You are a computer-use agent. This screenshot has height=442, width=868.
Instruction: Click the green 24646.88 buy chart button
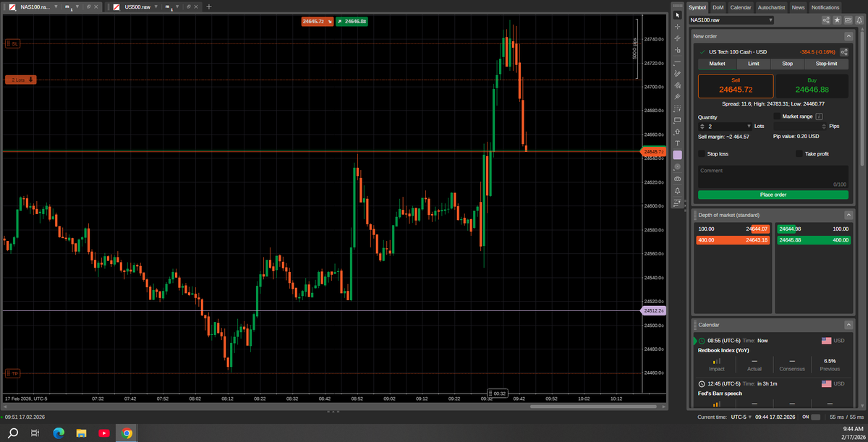[352, 22]
